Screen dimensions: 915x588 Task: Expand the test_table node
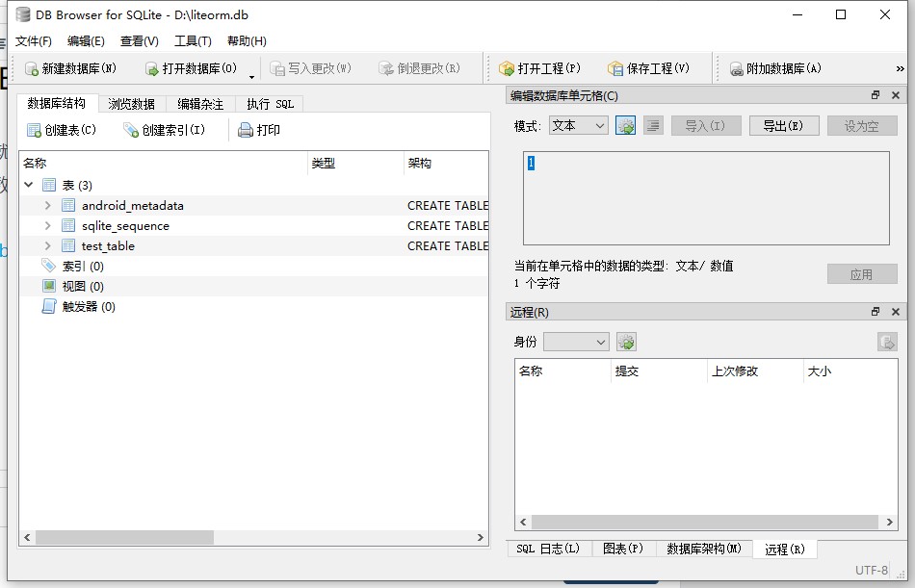48,246
